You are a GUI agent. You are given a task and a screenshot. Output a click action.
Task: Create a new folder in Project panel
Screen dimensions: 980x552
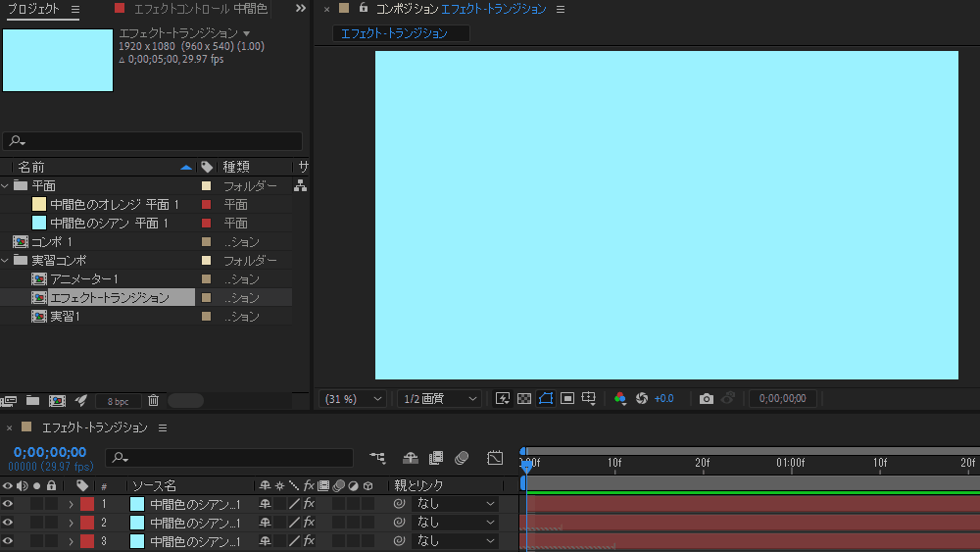click(x=32, y=401)
